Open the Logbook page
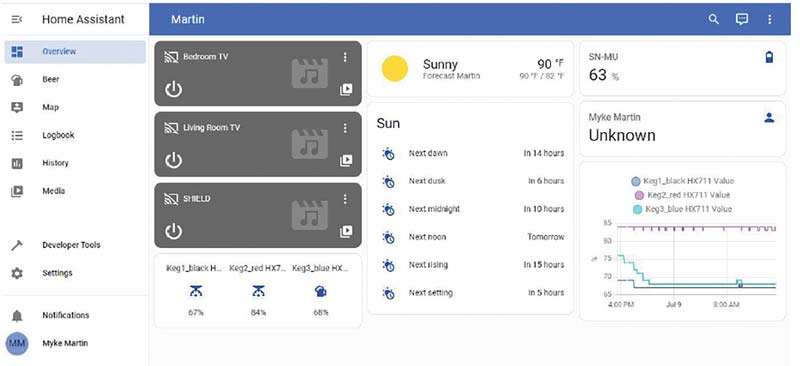 pyautogui.click(x=75, y=135)
